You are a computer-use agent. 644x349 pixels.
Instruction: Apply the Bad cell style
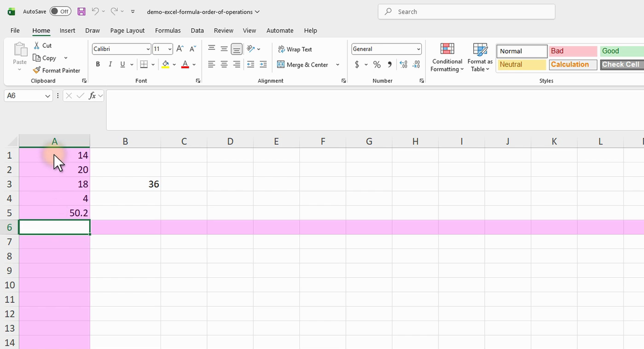pos(573,51)
